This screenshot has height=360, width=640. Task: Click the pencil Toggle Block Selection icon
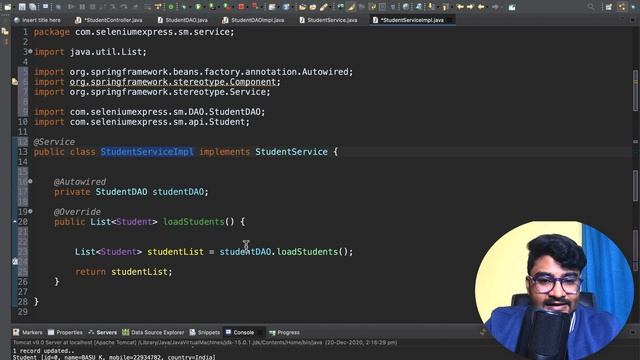324,7
